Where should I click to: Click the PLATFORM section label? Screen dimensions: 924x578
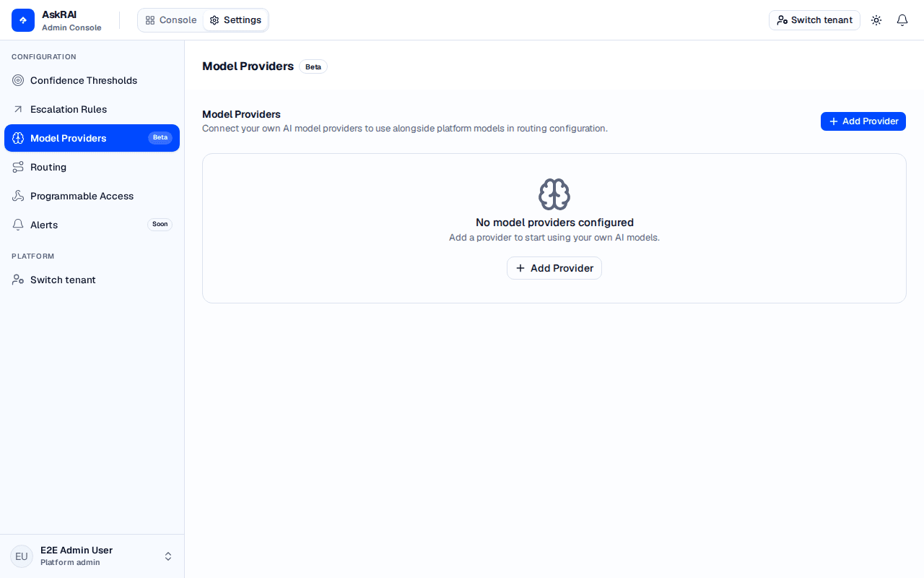pos(33,256)
